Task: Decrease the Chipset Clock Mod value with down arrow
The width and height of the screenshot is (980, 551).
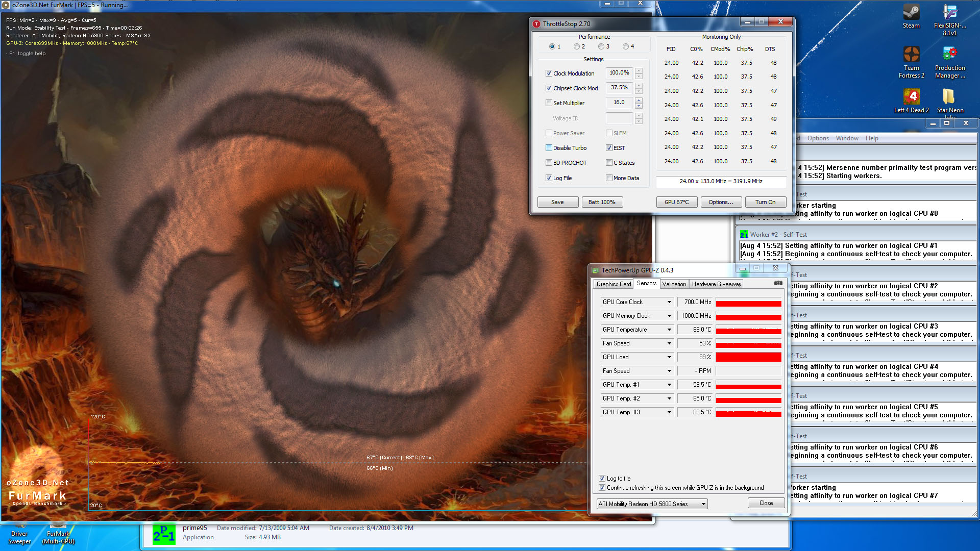Action: (x=639, y=91)
